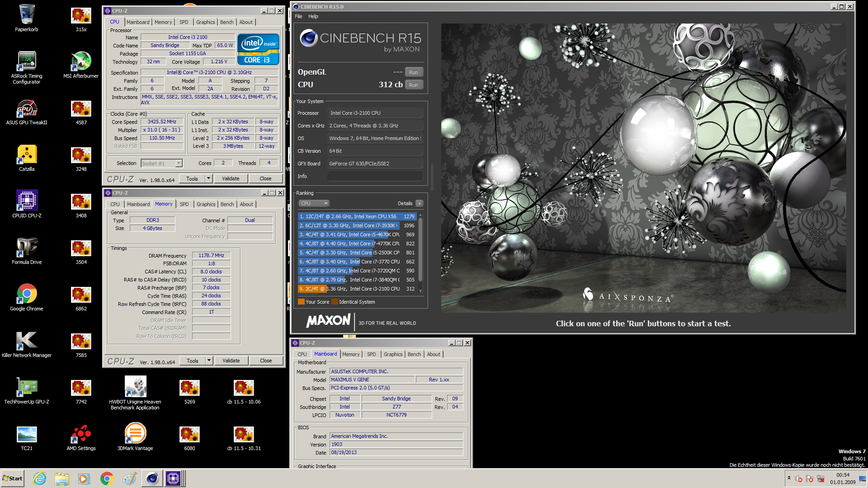Open the 6862 image file icon
The width and height of the screenshot is (868, 488).
pos(81,299)
